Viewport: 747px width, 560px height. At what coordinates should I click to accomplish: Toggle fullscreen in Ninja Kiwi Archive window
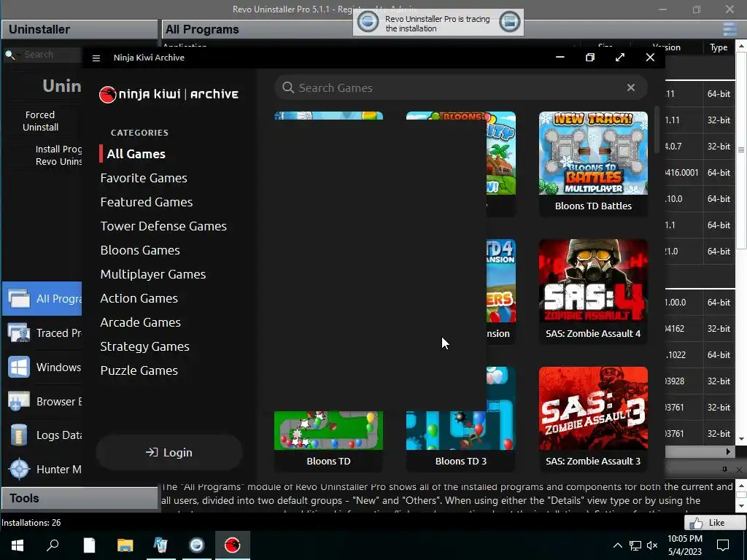click(620, 58)
